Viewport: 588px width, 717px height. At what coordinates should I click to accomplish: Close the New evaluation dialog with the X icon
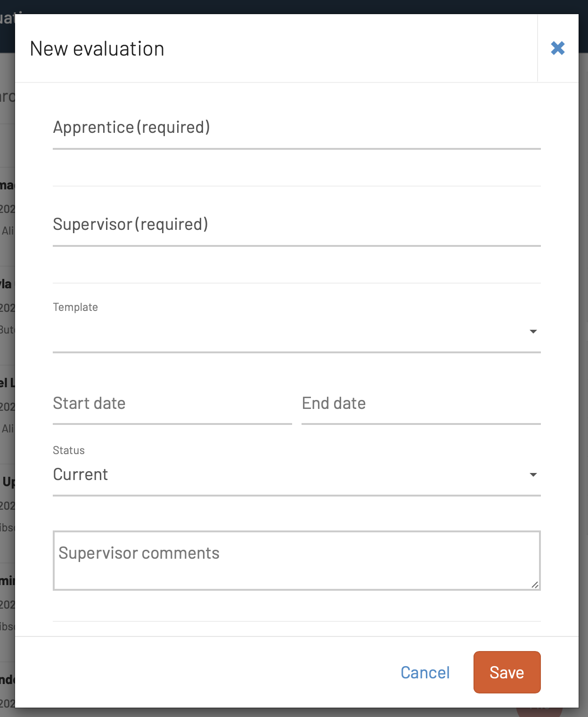click(558, 48)
